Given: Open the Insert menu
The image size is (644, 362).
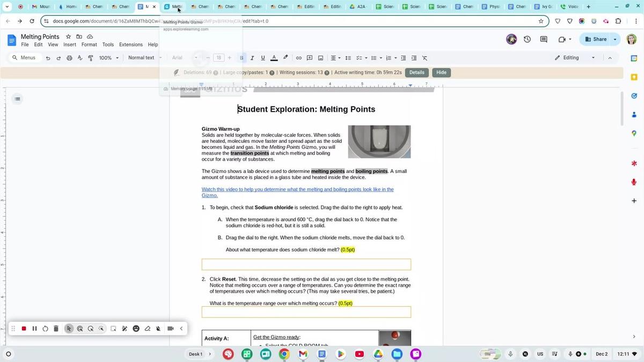Looking at the screenshot, I should coord(70,45).
